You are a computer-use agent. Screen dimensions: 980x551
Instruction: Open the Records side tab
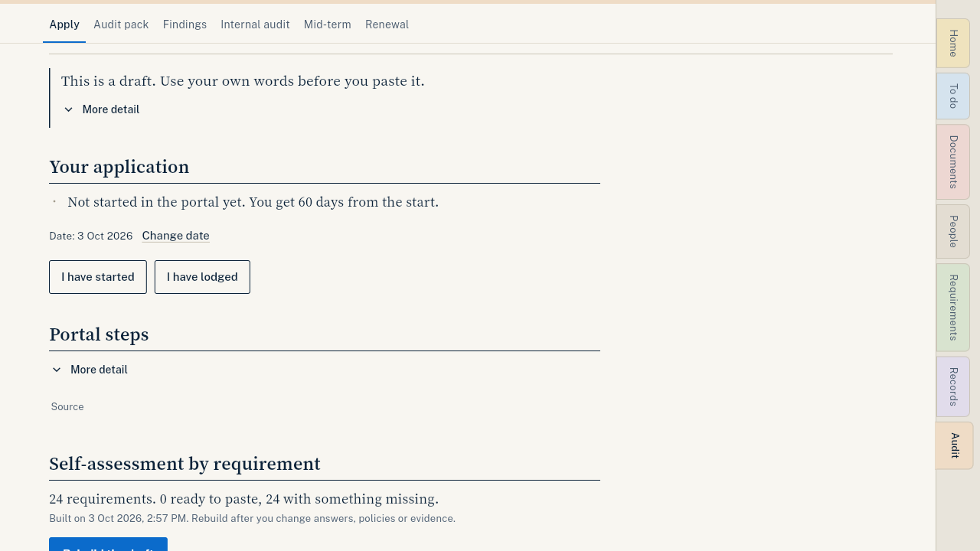tap(953, 386)
